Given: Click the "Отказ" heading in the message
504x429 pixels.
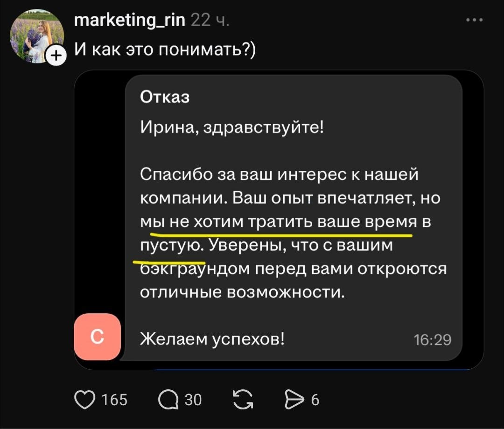Looking at the screenshot, I should [165, 97].
